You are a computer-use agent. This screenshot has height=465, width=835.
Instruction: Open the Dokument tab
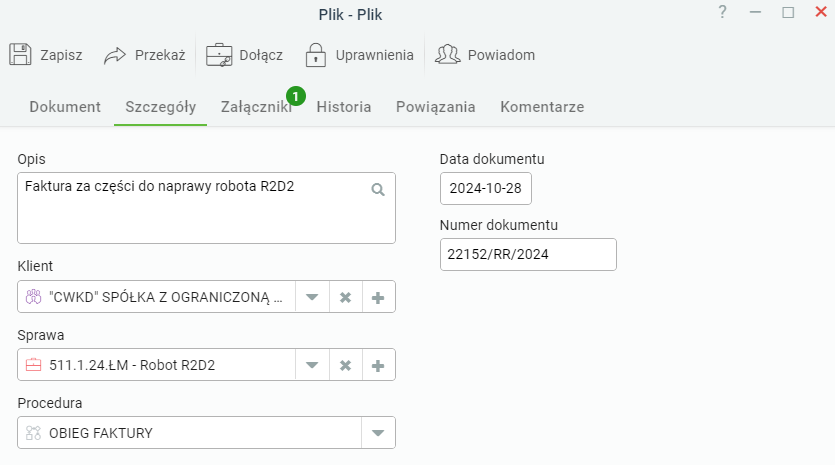tap(65, 107)
